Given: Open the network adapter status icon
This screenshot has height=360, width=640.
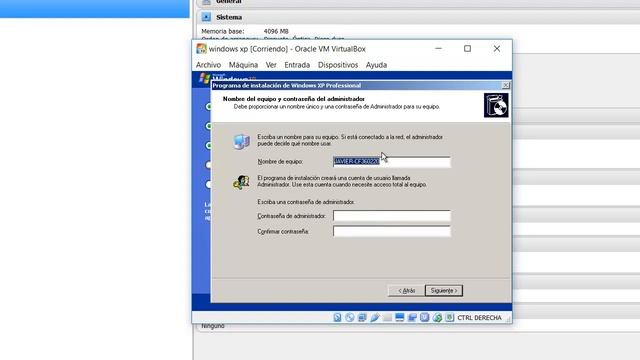Looking at the screenshot, I should pyautogui.click(x=362, y=318).
